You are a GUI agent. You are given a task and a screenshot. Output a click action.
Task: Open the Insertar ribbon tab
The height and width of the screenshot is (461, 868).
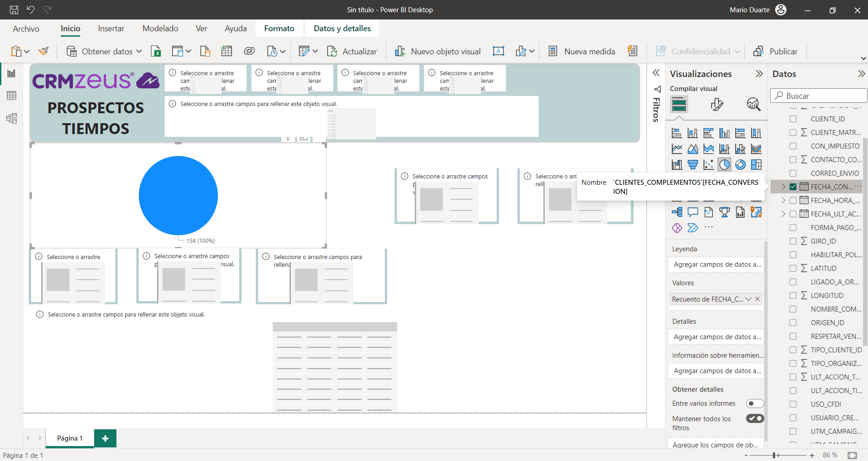(x=111, y=29)
